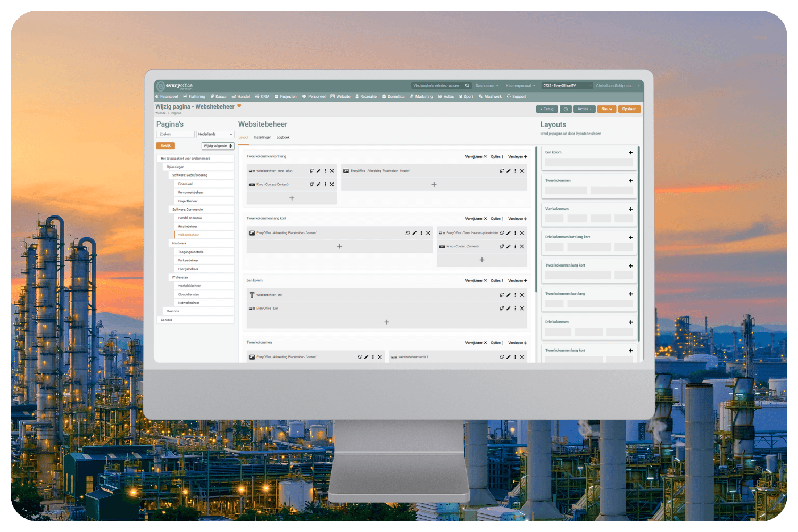Select 'Relatiebeheer' in the pages tree
The height and width of the screenshot is (532, 798).
point(188,226)
